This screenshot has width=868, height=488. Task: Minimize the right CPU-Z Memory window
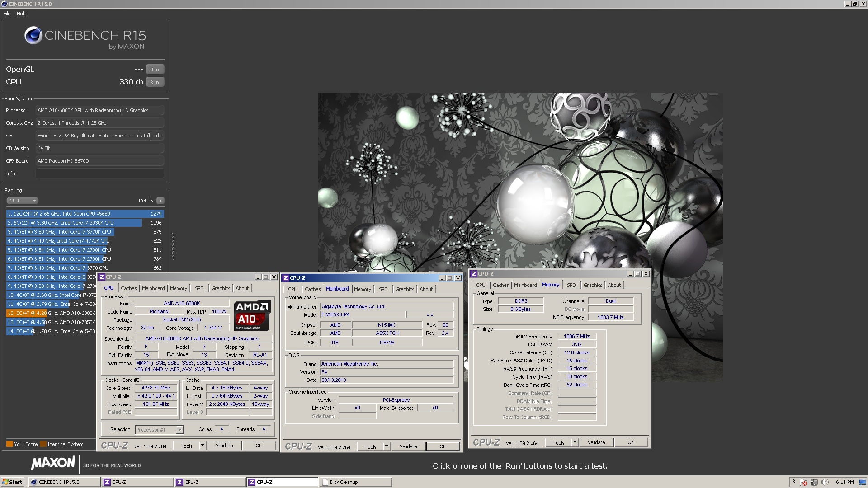tap(630, 274)
